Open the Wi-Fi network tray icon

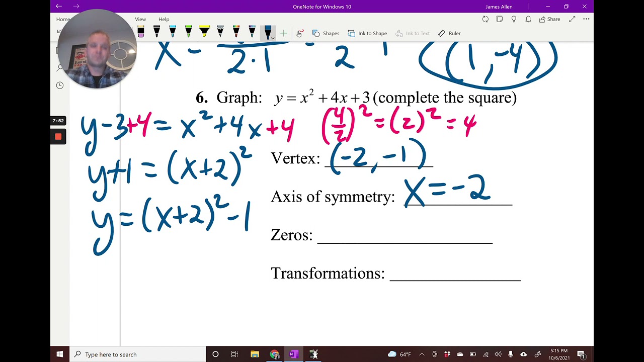[x=485, y=354]
